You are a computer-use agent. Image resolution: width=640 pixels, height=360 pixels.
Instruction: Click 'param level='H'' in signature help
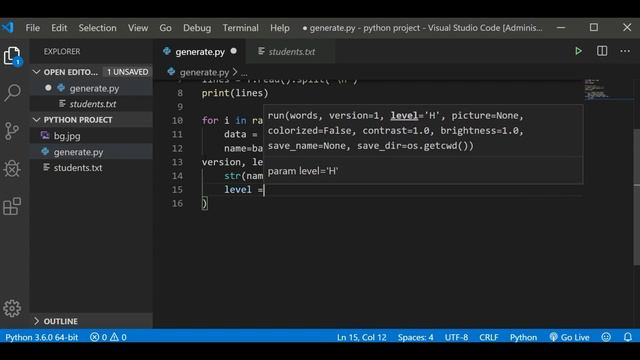(303, 171)
